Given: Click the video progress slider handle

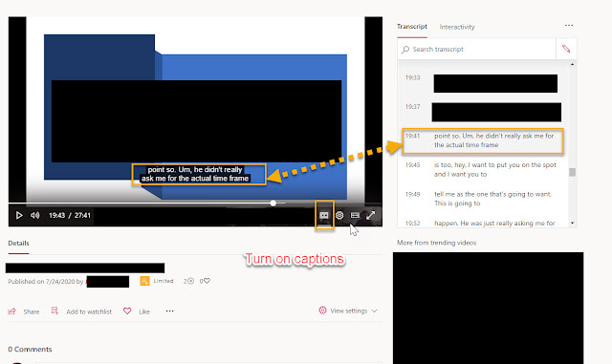Looking at the screenshot, I should [273, 203].
